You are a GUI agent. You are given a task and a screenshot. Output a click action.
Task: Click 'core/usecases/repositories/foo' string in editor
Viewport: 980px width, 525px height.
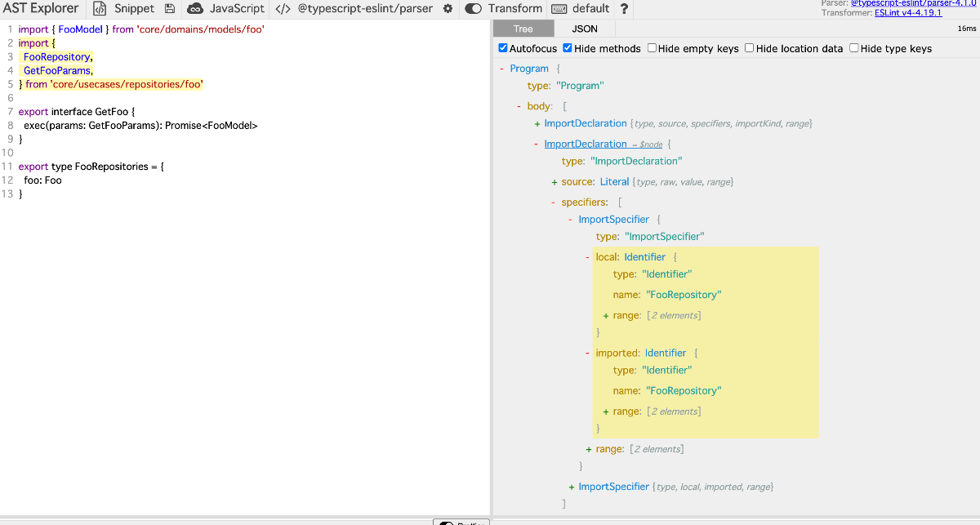(x=127, y=84)
